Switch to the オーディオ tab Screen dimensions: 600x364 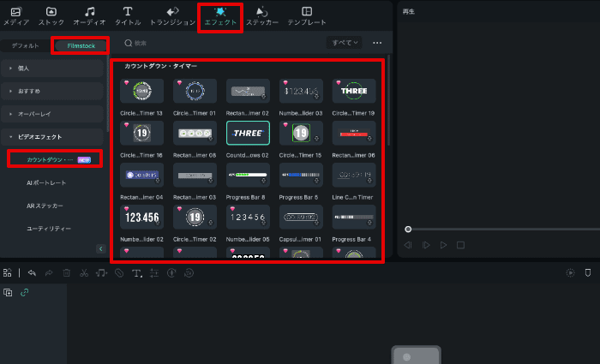pos(89,16)
